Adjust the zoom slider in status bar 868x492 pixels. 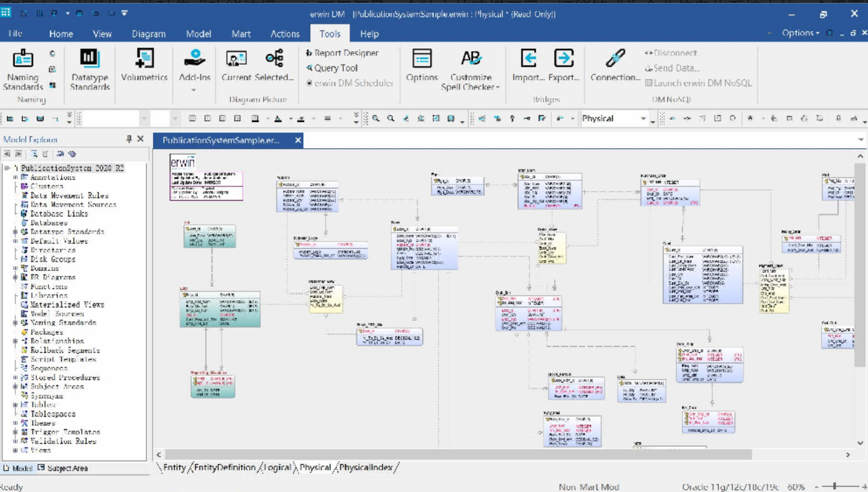coord(835,486)
